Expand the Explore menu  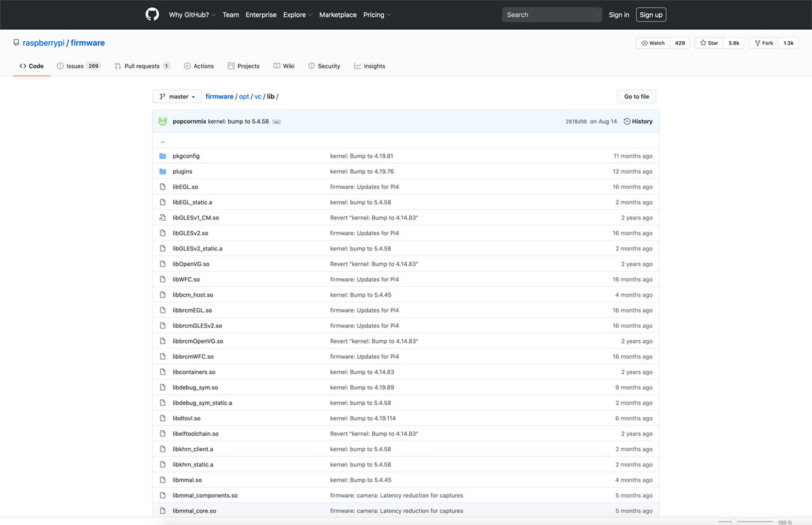click(298, 15)
